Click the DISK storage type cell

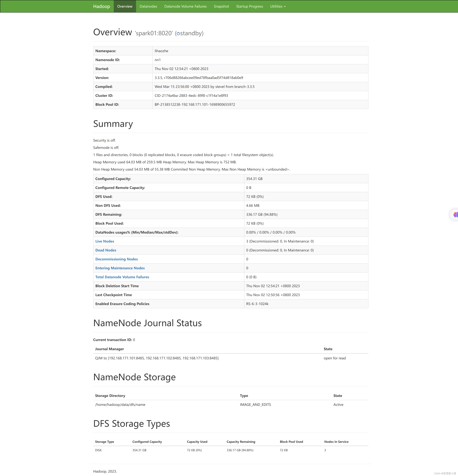pyautogui.click(x=98, y=450)
